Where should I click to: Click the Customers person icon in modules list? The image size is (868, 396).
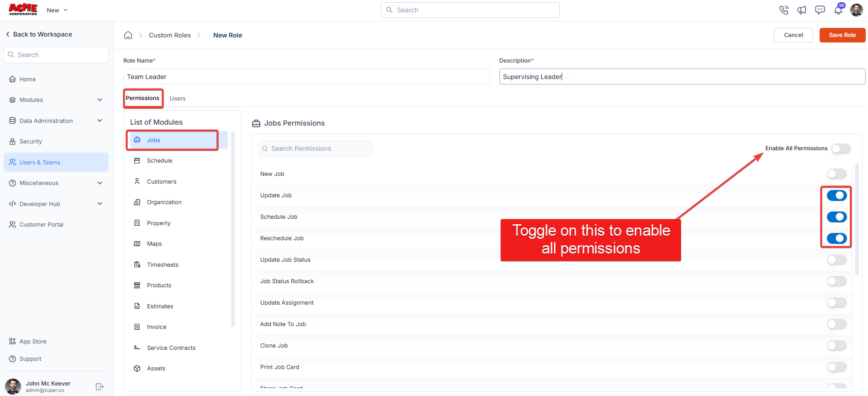click(x=137, y=181)
